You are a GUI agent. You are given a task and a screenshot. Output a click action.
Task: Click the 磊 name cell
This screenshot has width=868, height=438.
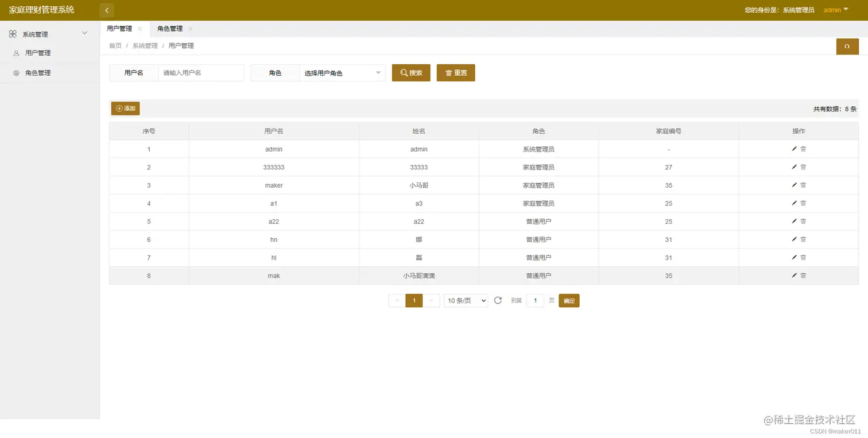(x=419, y=258)
